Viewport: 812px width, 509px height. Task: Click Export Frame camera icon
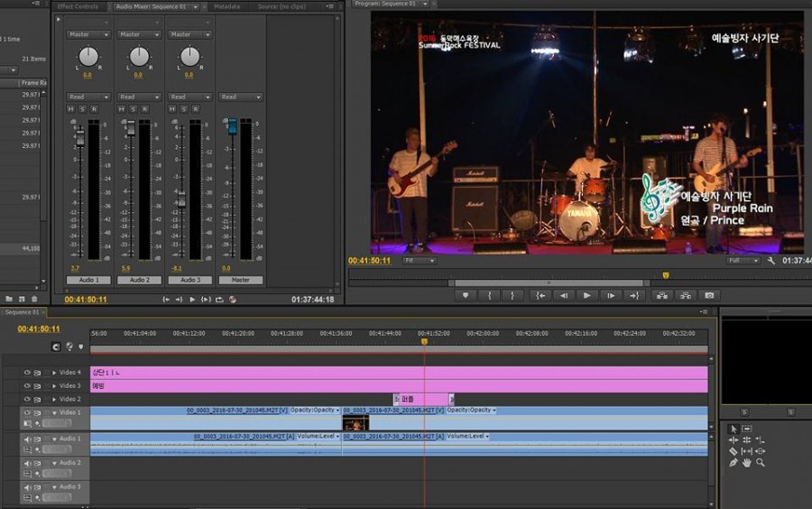(709, 296)
